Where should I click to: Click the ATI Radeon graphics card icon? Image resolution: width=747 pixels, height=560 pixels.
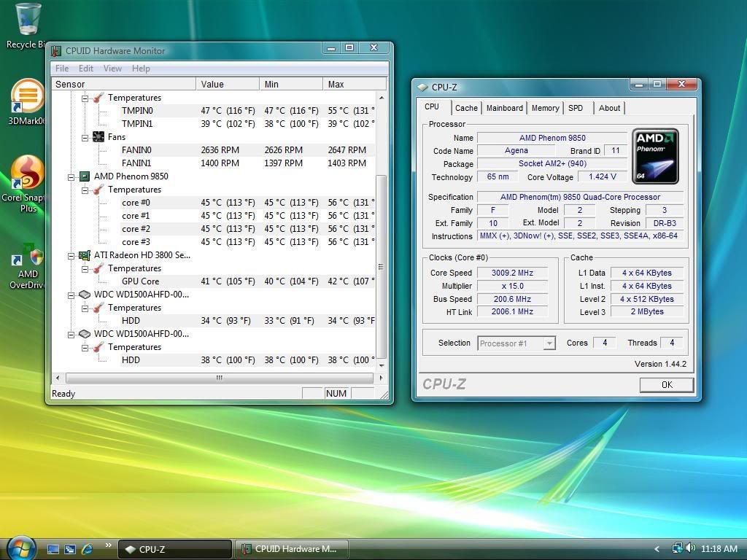click(x=85, y=255)
